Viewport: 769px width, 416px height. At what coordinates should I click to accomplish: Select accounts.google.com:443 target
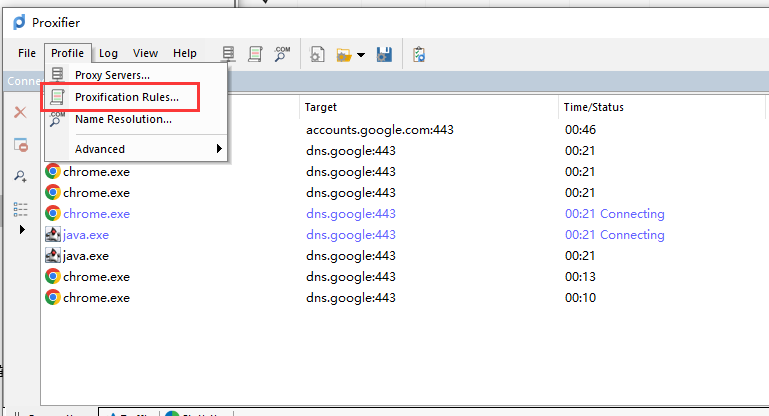(380, 130)
